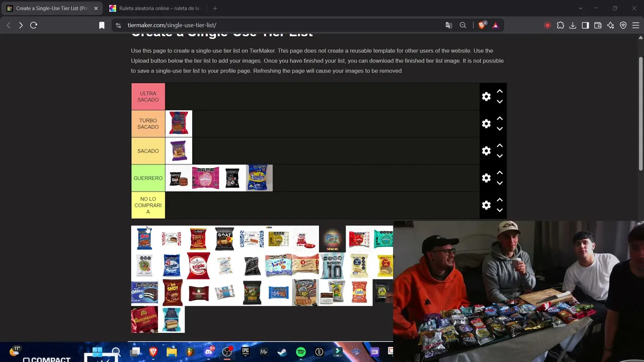Open the translate page icon
The height and width of the screenshot is (362, 644).
449,25
